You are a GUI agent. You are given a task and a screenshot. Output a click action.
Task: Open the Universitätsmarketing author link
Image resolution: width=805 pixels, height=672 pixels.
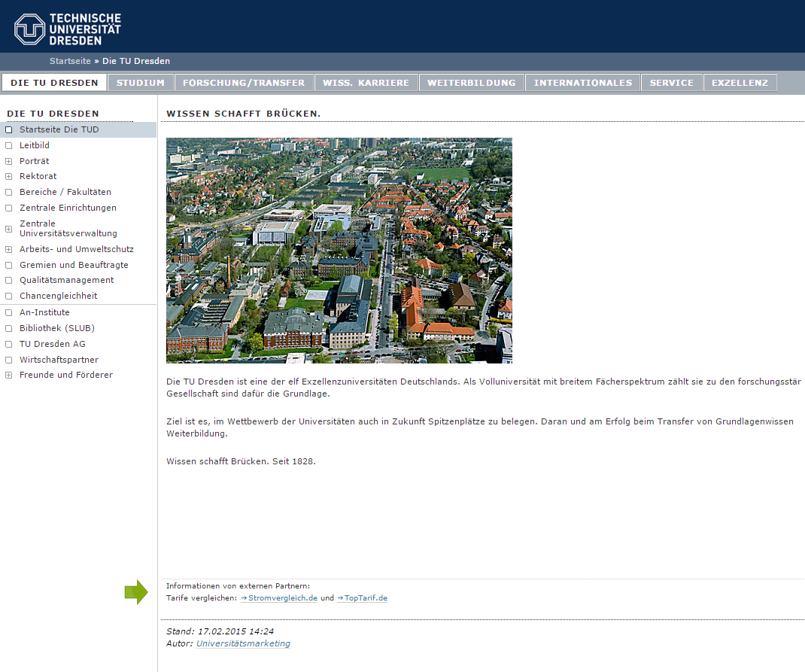[243, 644]
